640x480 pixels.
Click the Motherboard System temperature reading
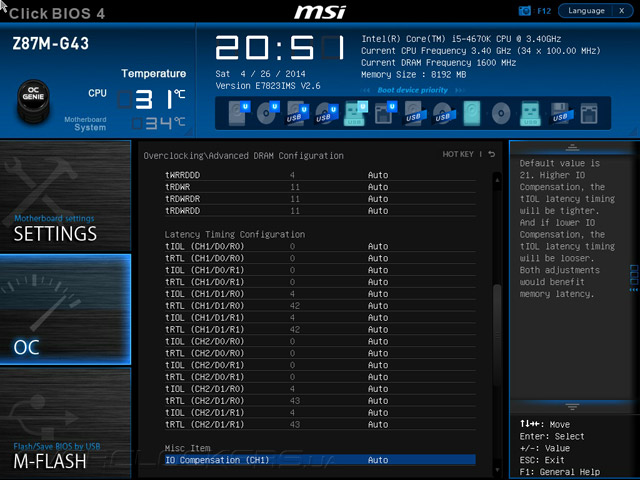point(158,123)
